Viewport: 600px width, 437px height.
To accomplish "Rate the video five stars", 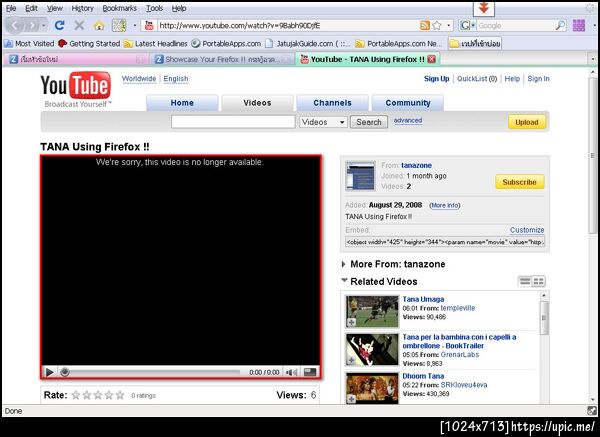I will (x=120, y=395).
